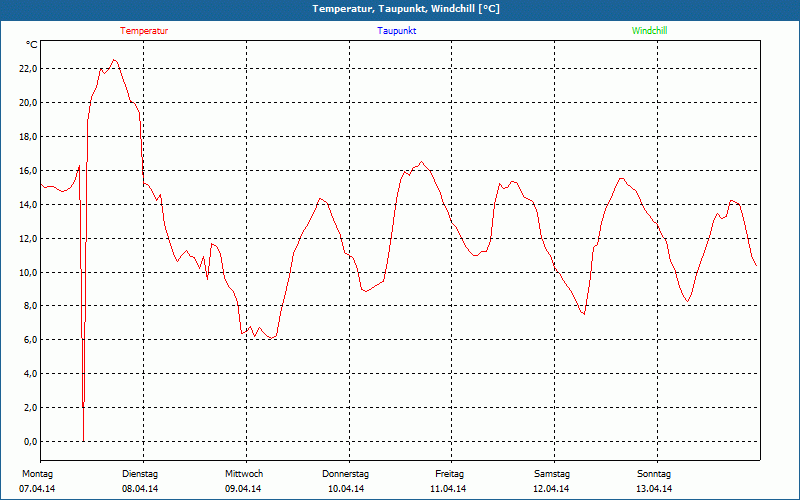This screenshot has width=800, height=500.
Task: Select the Freitag day label
Action: click(x=449, y=474)
